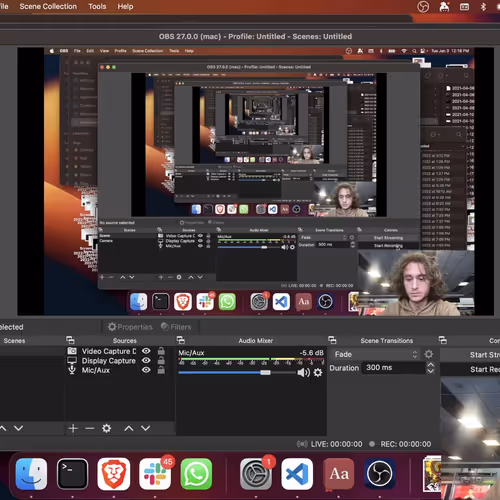Open source properties gear in Sources toolbar
Image resolution: width=500 pixels, height=500 pixels.
(x=106, y=428)
